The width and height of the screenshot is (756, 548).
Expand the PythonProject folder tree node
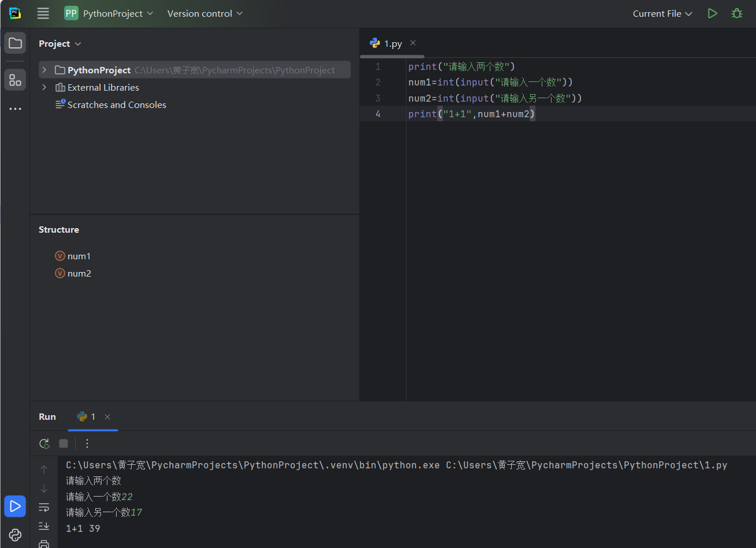[44, 70]
